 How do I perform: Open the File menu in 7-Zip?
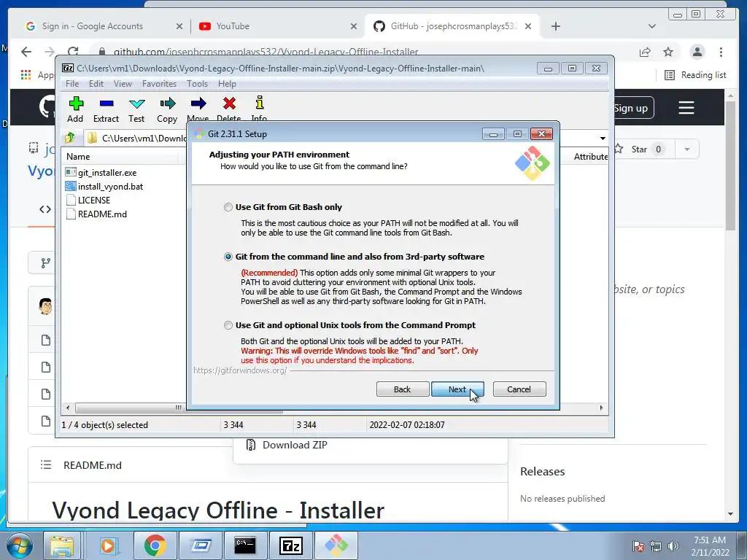pos(72,84)
